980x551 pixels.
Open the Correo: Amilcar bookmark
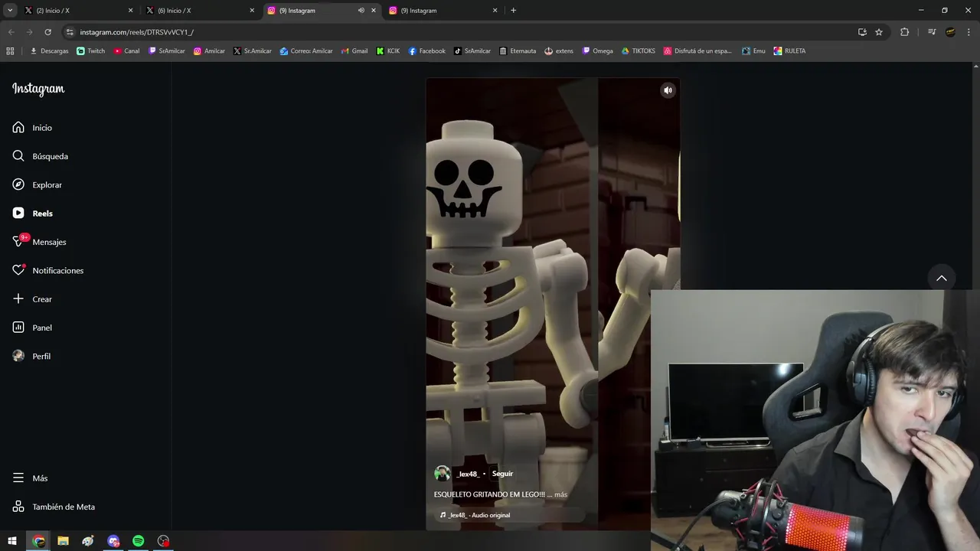[306, 51]
